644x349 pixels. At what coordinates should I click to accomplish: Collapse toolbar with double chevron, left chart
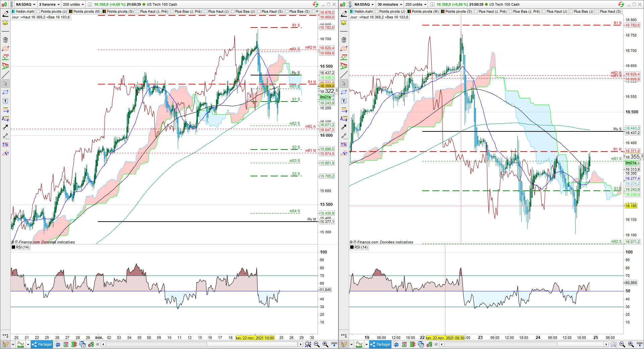click(98, 344)
